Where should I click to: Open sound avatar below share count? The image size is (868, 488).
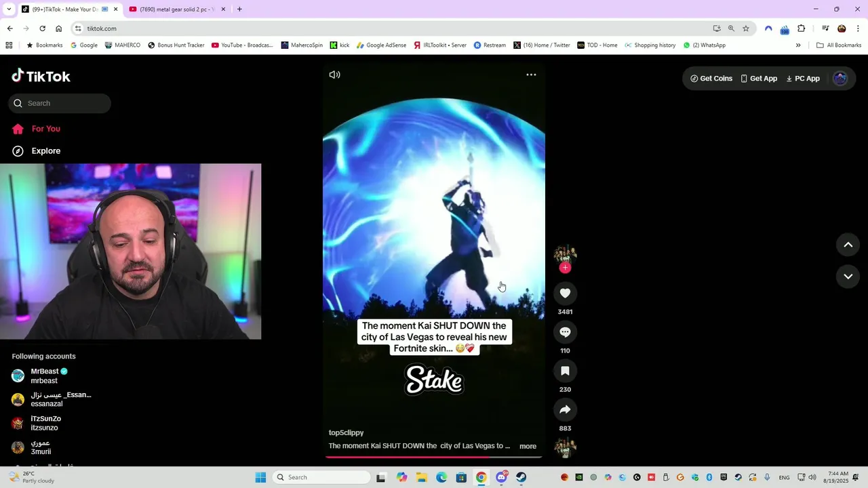tap(565, 448)
